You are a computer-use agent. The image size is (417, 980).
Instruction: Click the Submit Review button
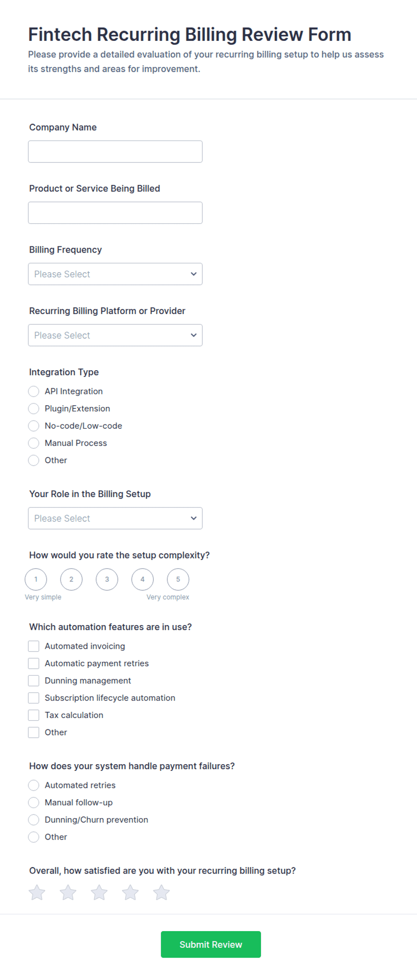[211, 945]
